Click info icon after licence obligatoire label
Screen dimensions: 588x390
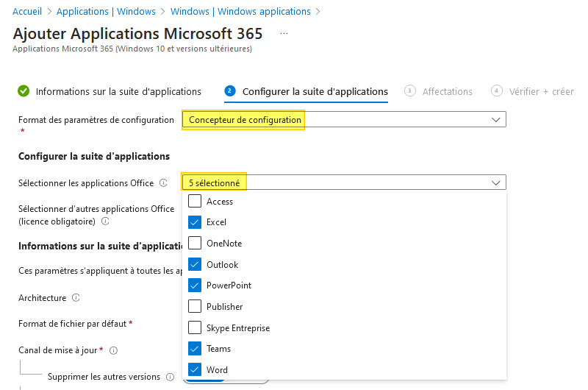point(105,221)
